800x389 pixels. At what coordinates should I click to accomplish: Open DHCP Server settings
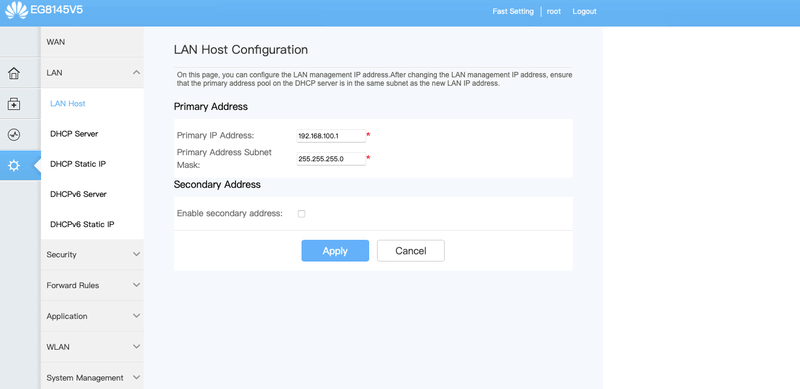(74, 134)
